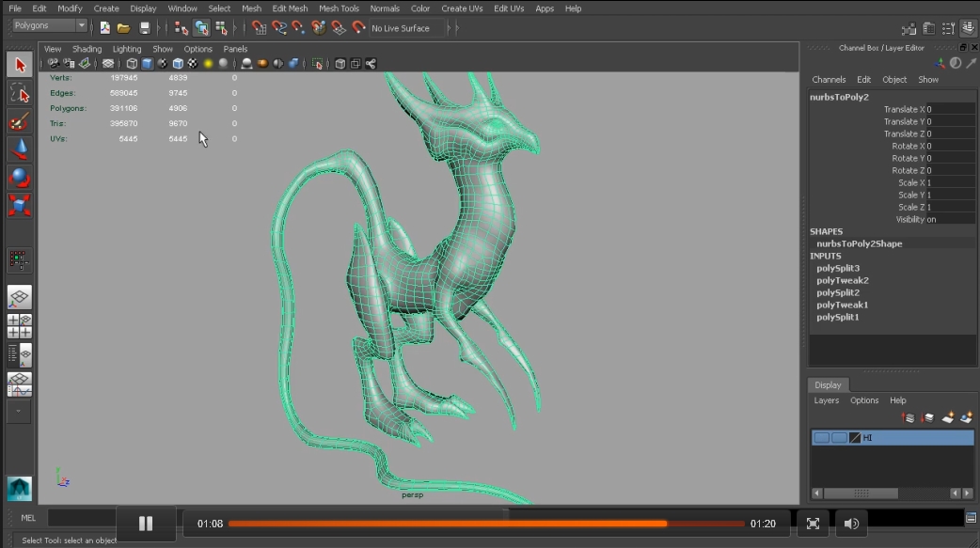The image size is (980, 548).
Task: Open the viewport Panels menu
Action: pyautogui.click(x=236, y=49)
